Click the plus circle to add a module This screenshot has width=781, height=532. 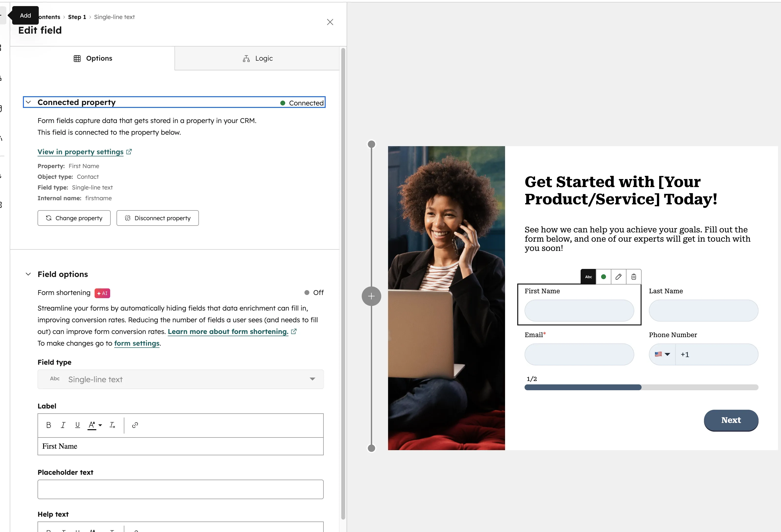(x=371, y=296)
